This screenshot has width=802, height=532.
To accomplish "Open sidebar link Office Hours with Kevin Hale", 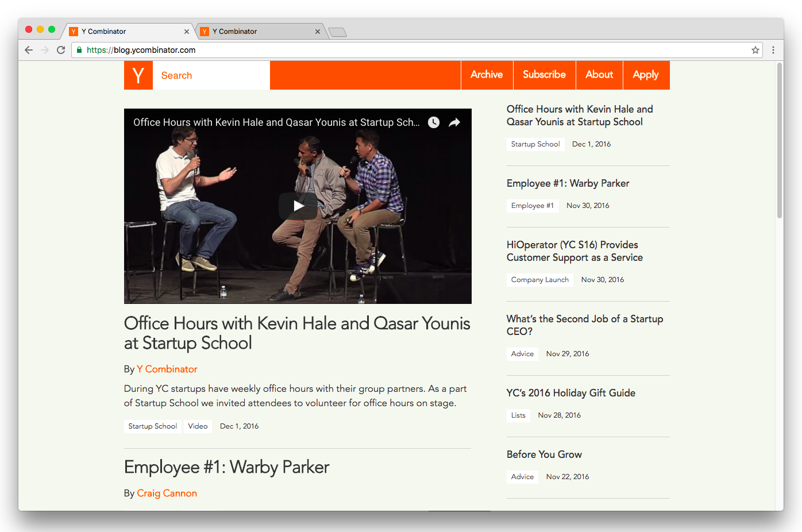I will pos(580,115).
